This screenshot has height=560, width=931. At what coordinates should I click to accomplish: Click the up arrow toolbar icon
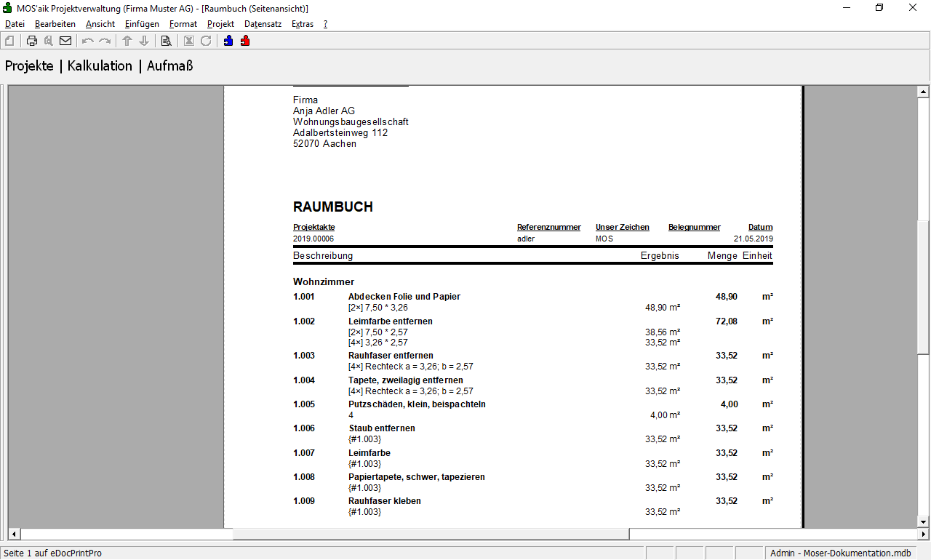click(127, 41)
